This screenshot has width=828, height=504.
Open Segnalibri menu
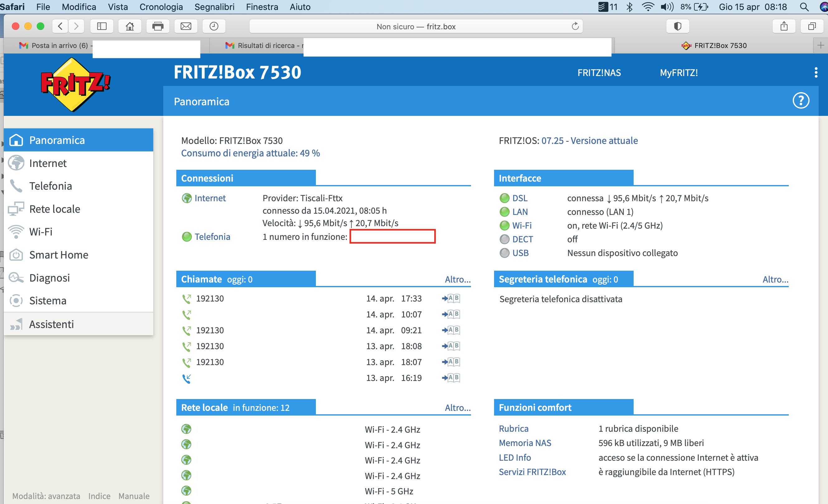point(214,7)
